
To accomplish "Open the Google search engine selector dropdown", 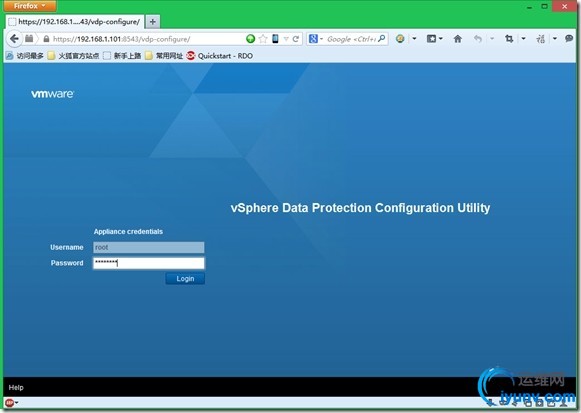I will pyautogui.click(x=316, y=39).
